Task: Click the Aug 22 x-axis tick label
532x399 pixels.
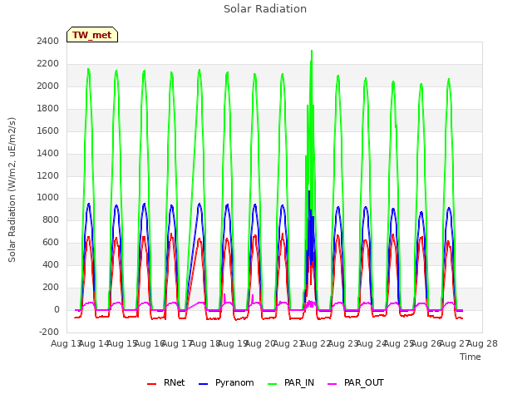Action: (x=316, y=343)
